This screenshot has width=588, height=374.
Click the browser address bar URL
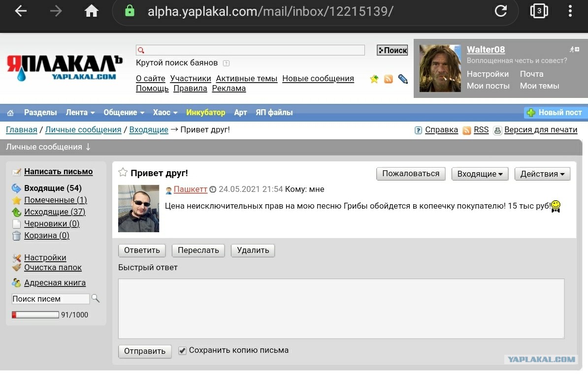tap(270, 11)
